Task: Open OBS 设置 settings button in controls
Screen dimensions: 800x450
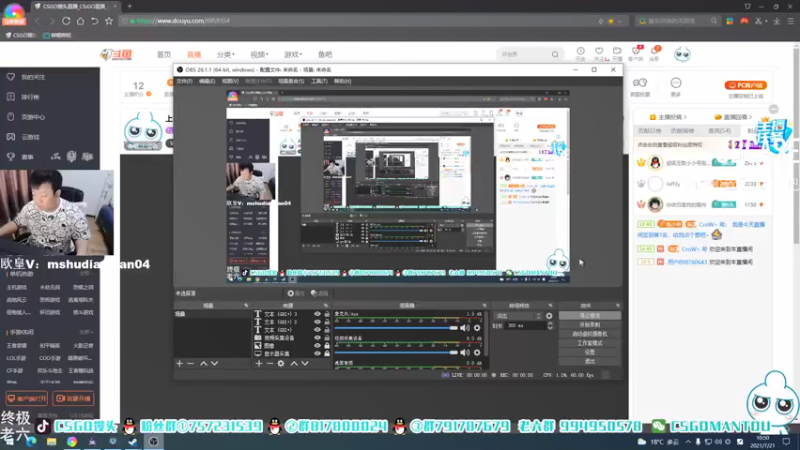Action: pyautogui.click(x=590, y=352)
